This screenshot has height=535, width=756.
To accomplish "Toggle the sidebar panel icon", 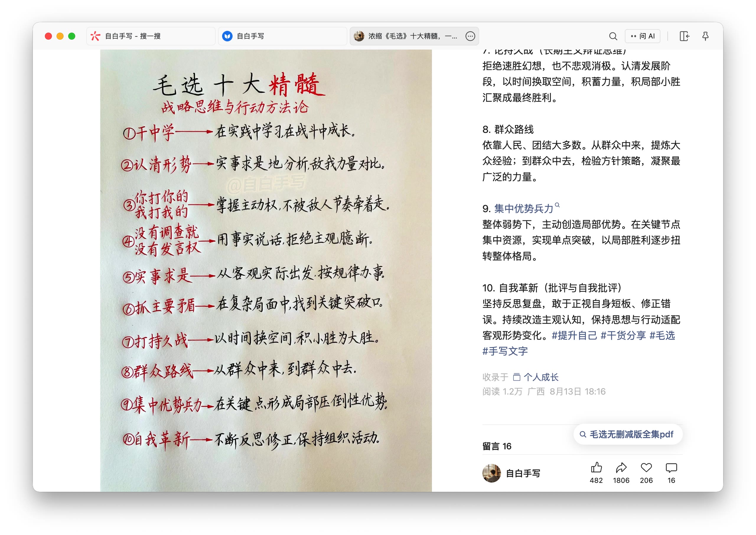I will 684,36.
